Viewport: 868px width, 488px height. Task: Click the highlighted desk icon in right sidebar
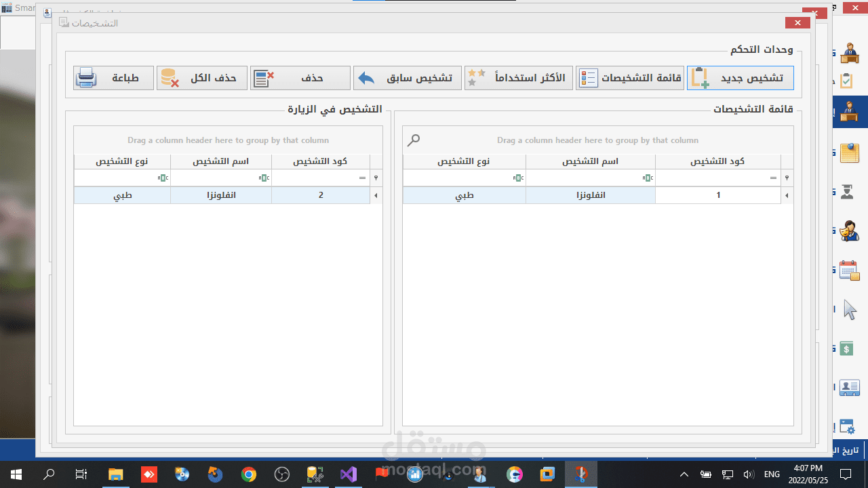point(849,112)
